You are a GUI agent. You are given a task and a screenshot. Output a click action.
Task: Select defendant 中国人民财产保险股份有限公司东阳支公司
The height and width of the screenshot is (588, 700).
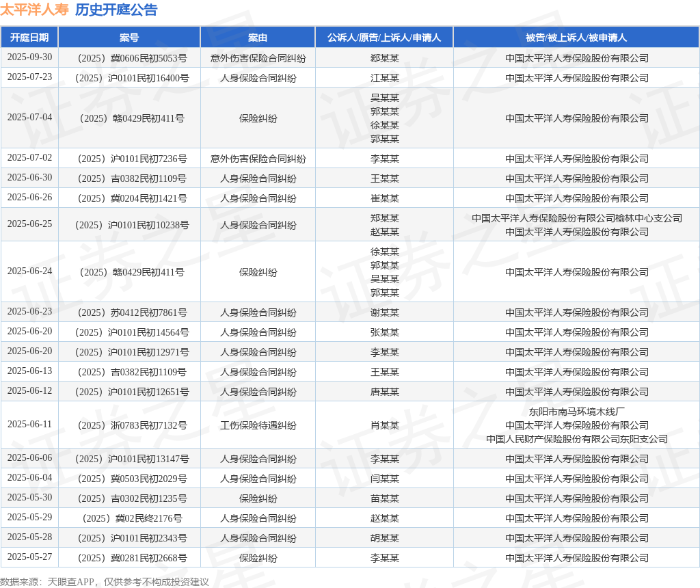click(x=577, y=439)
